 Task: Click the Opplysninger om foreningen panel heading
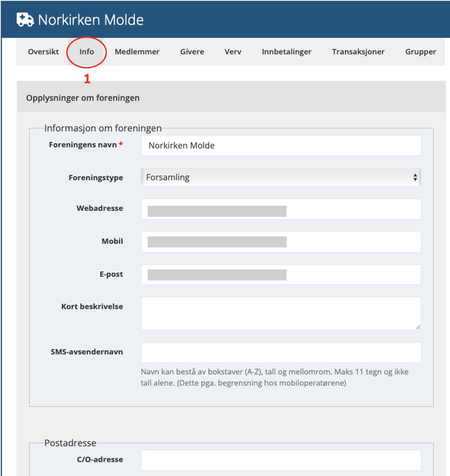point(83,98)
